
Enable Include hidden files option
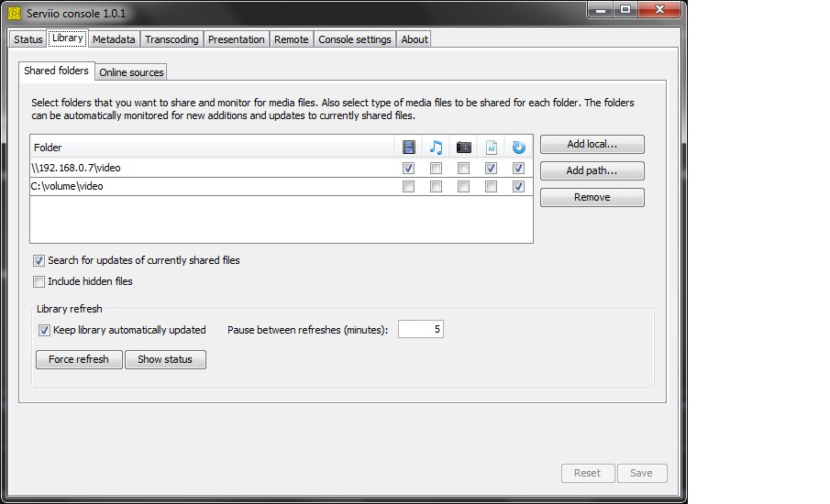pyautogui.click(x=39, y=282)
